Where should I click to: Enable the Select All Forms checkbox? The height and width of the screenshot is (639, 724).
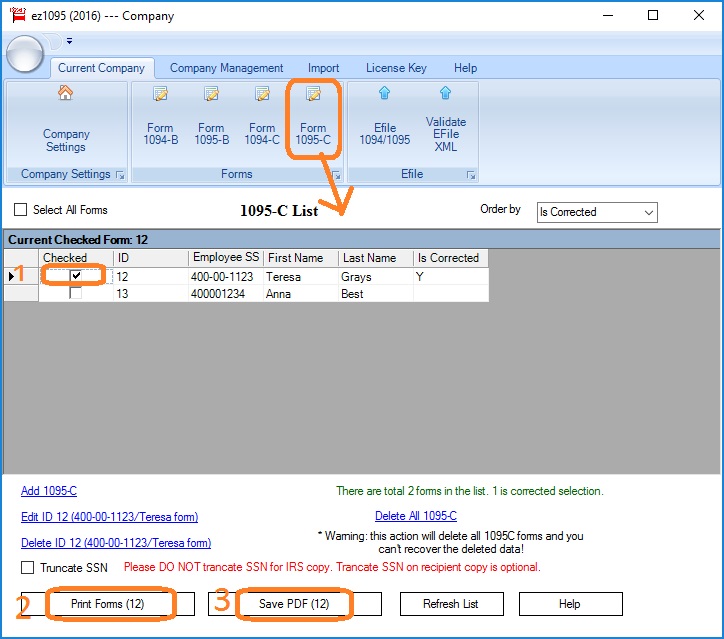point(20,210)
